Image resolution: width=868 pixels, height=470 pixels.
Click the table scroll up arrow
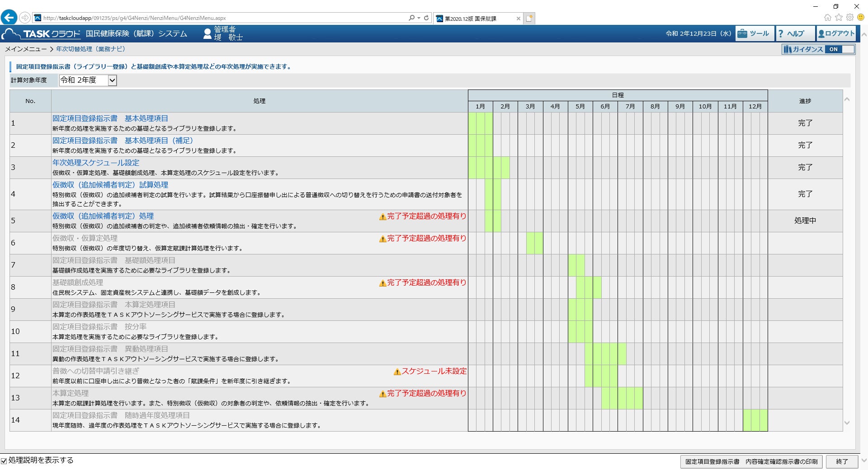click(x=847, y=99)
